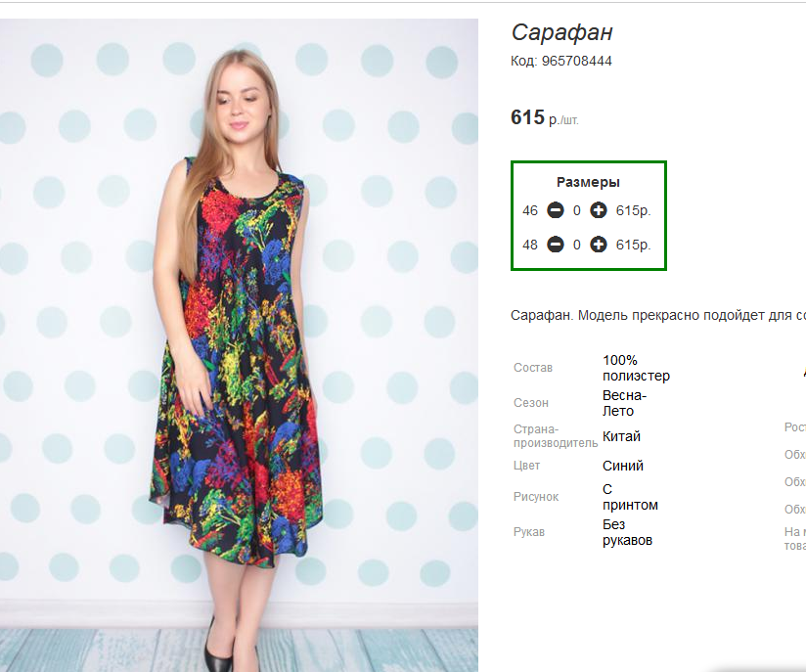The image size is (806, 672).
Task: Click the quantity value for size 46
Action: 577,211
